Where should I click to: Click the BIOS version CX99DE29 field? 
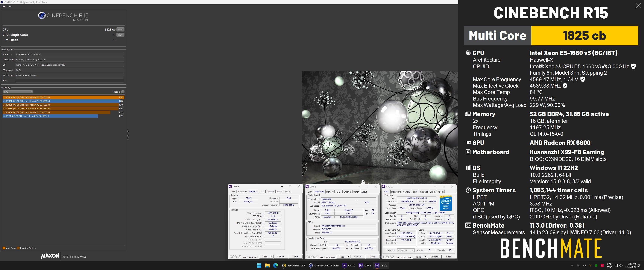pyautogui.click(x=349, y=229)
